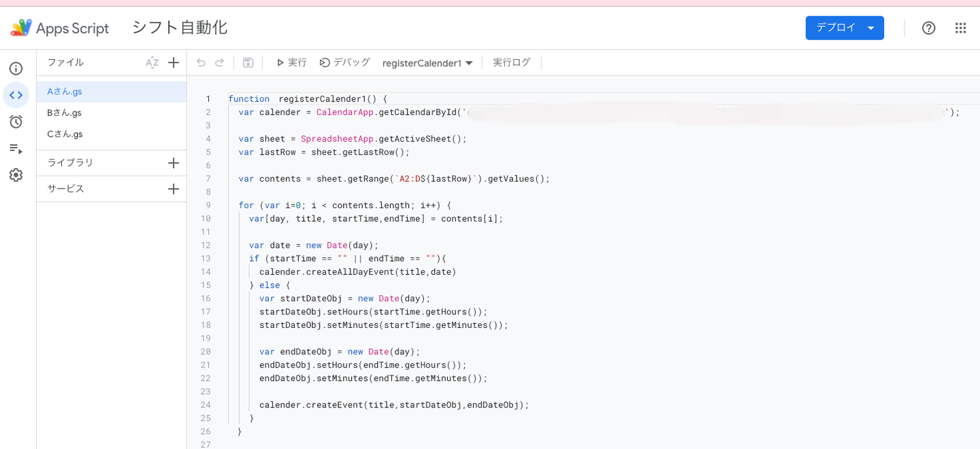Open the Executions list icon
The image size is (980, 449).
click(x=16, y=148)
